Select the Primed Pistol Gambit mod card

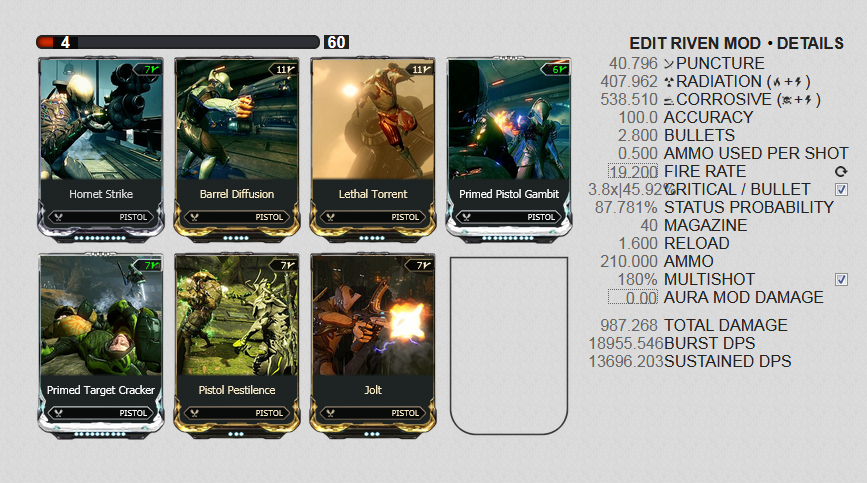click(x=509, y=148)
